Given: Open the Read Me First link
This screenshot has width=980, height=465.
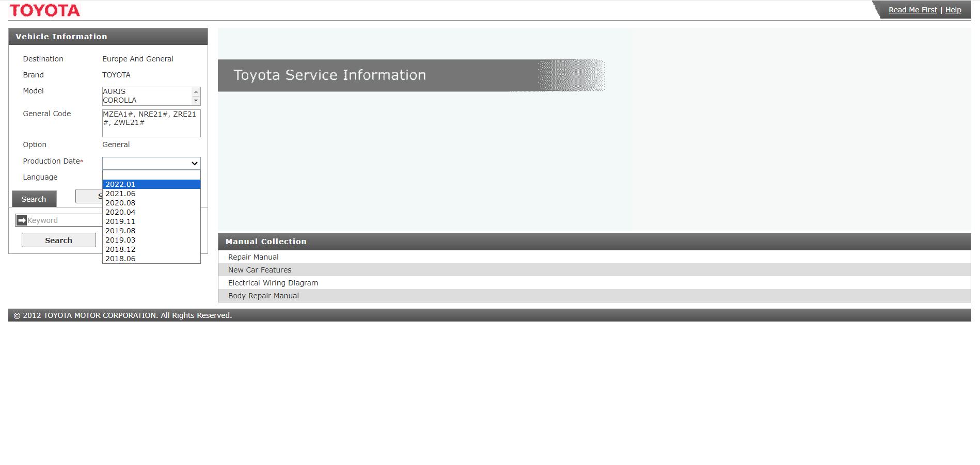Looking at the screenshot, I should 912,10.
